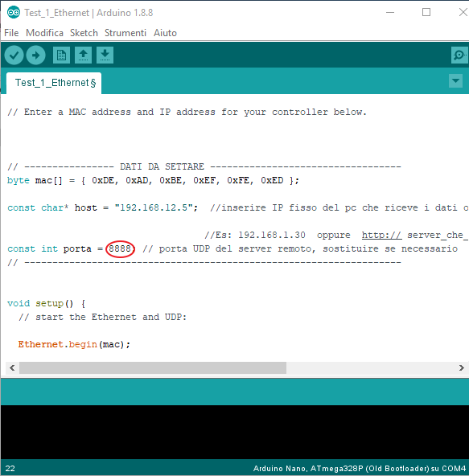This screenshot has width=469, height=476.
Task: Click the example IP 192.168.1.30 comment
Action: (x=272, y=235)
